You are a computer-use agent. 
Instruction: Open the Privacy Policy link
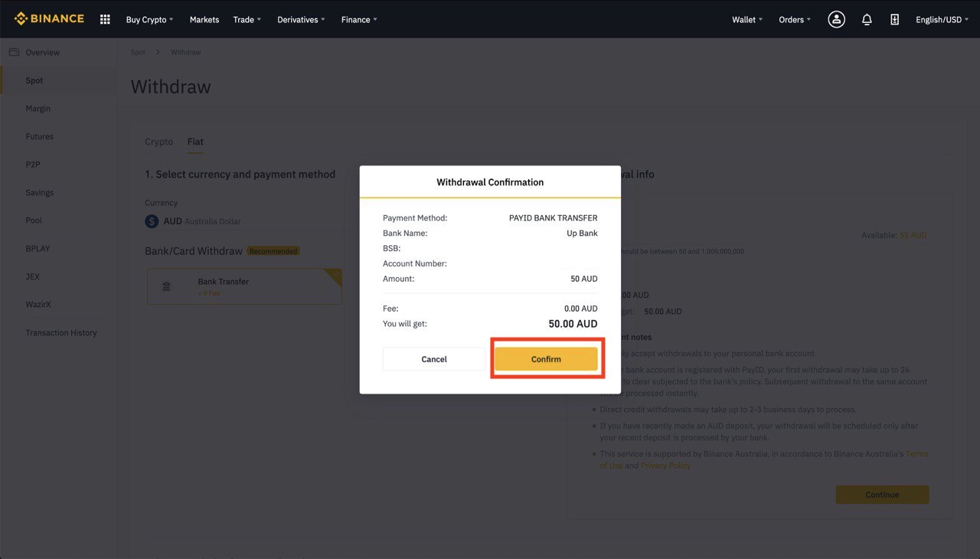[665, 466]
